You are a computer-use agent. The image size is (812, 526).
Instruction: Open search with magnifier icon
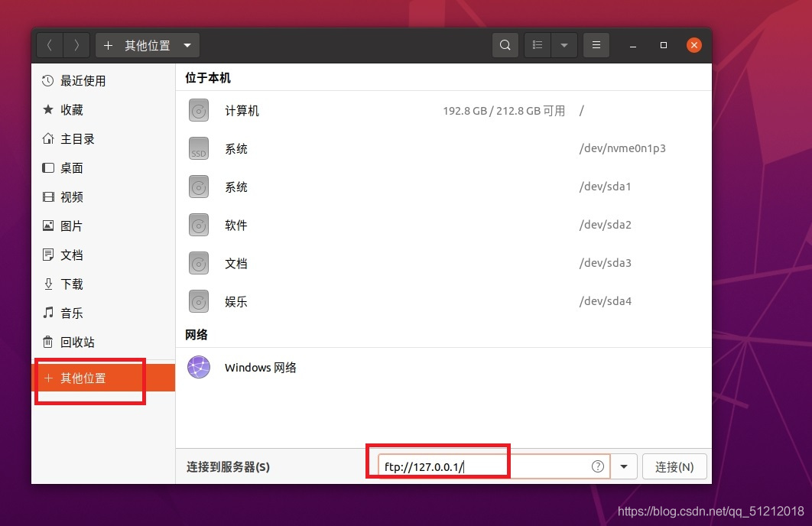505,46
